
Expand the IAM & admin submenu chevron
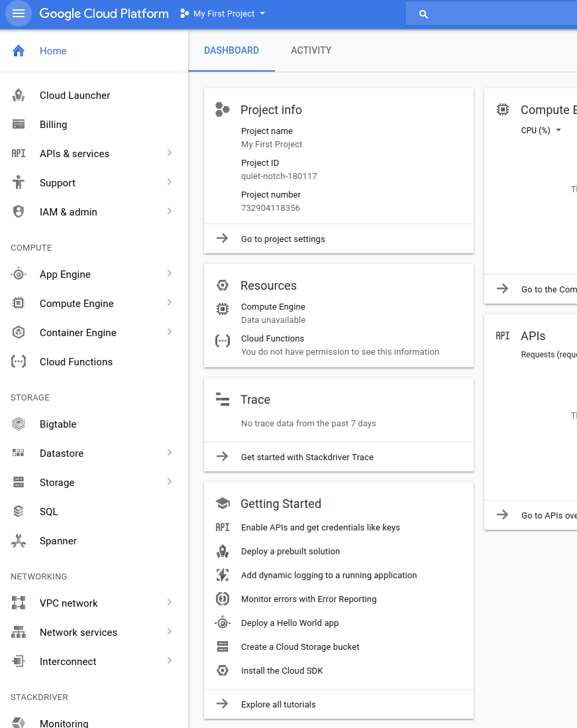pos(170,212)
